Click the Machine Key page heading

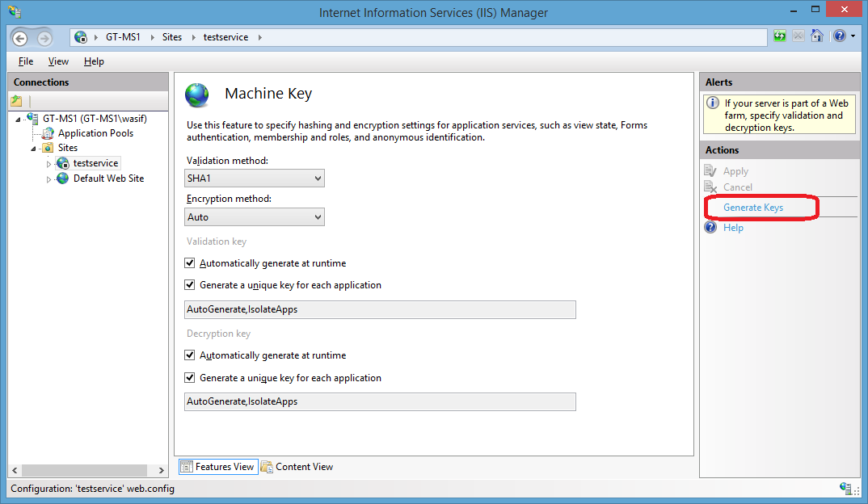(x=268, y=94)
